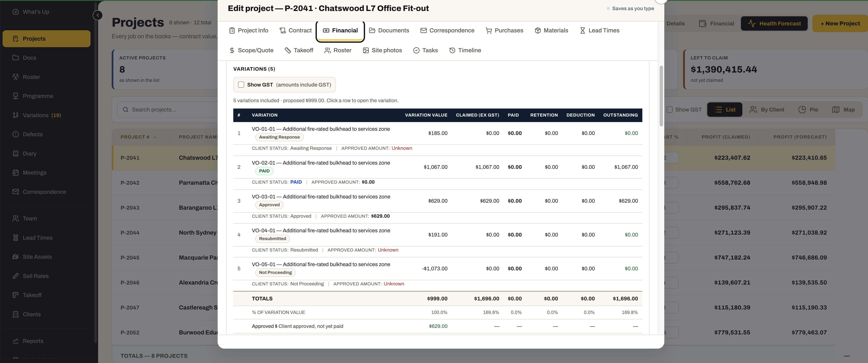
Task: Click the + New Project button
Action: pyautogui.click(x=840, y=24)
